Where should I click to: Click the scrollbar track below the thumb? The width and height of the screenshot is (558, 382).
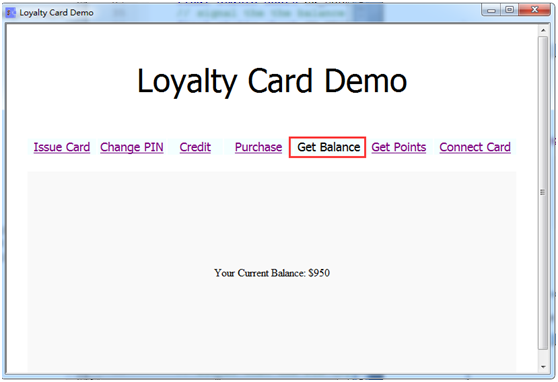[543, 355]
